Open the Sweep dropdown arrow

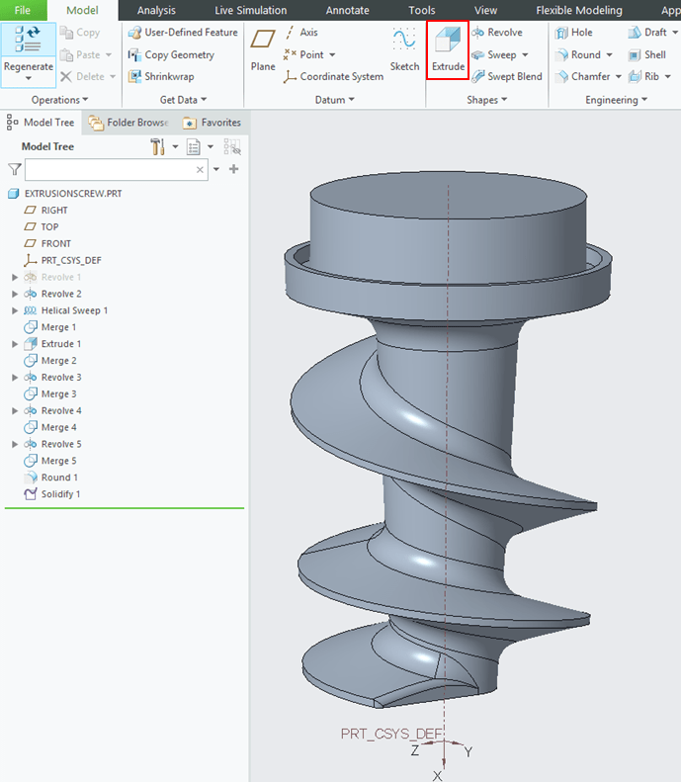coord(525,55)
